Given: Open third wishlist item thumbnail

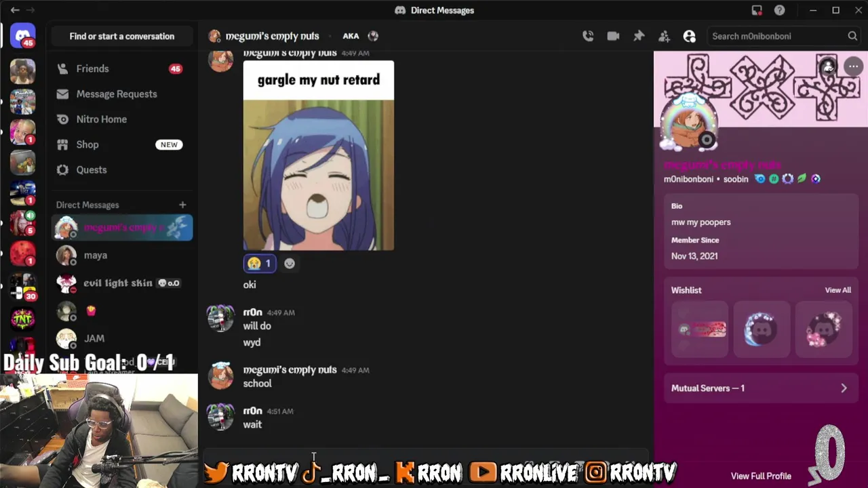Looking at the screenshot, I should 823,329.
